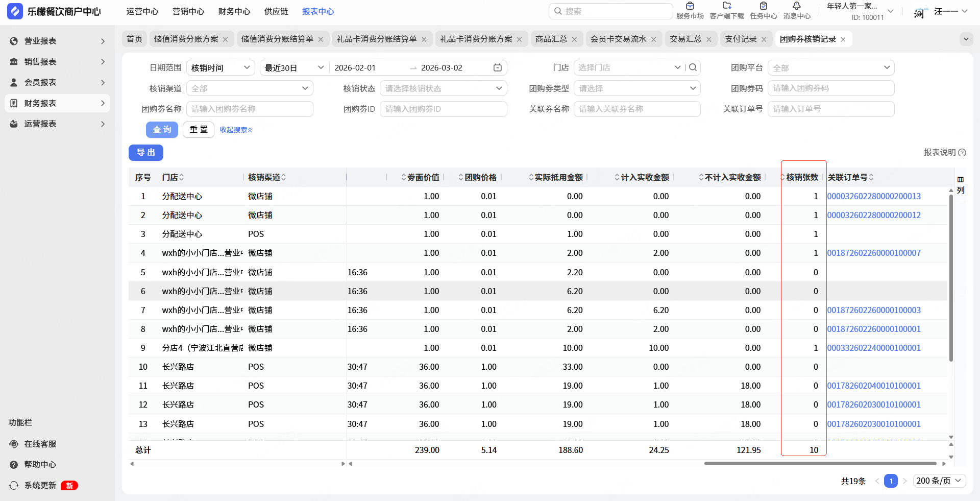Viewport: 980px width, 501px height.
Task: Click the horizontal table scrollbar
Action: 820,464
